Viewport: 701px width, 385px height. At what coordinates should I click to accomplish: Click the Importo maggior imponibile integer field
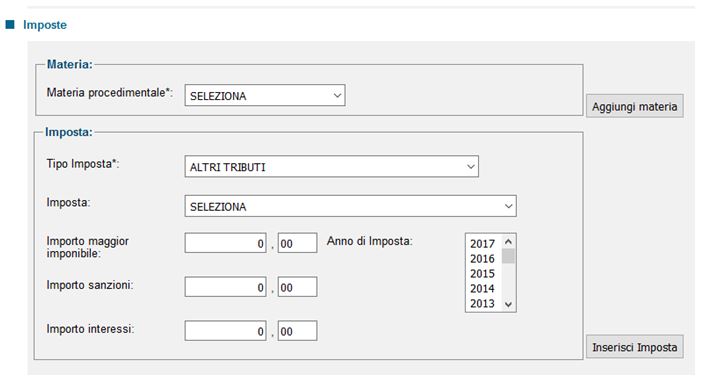tap(226, 243)
